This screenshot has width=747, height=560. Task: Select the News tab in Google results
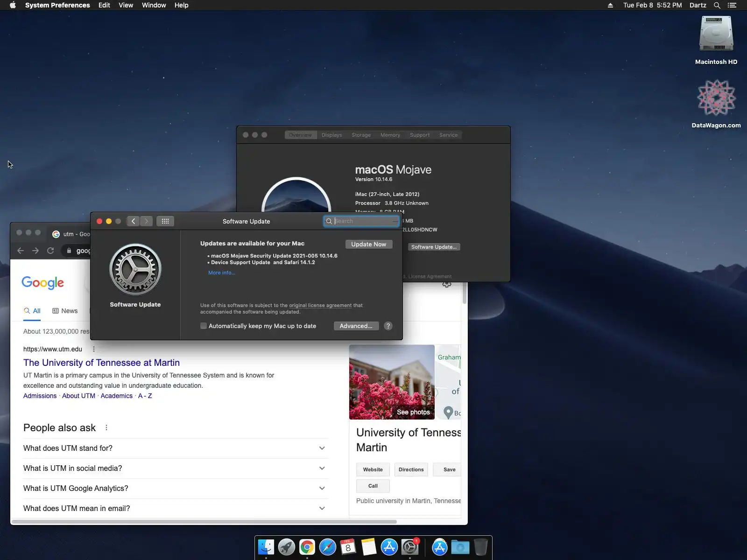pos(65,311)
